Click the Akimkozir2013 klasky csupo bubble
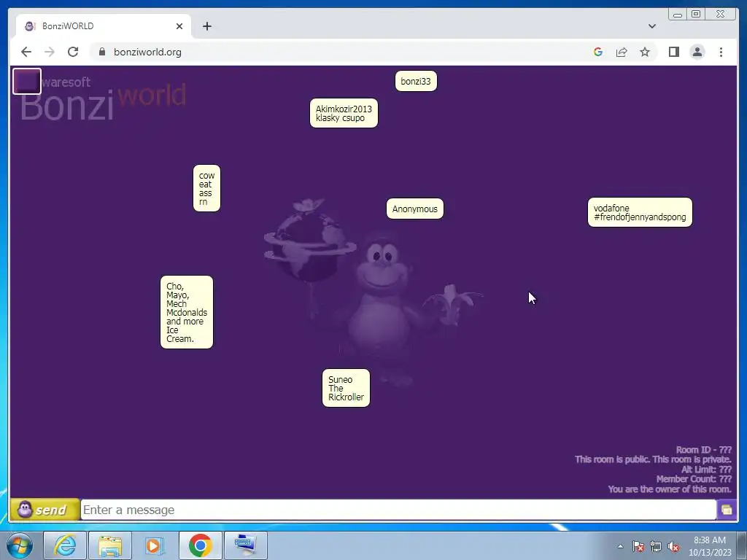This screenshot has width=747, height=560. pyautogui.click(x=344, y=113)
